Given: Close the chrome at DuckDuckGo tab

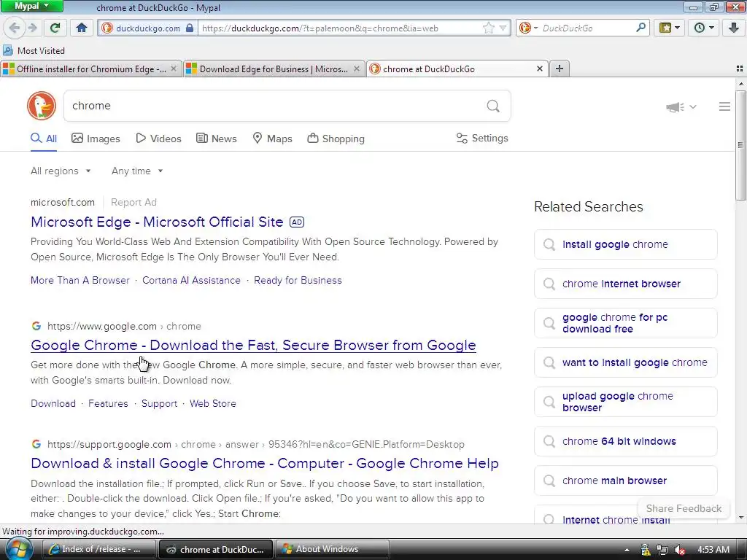Looking at the screenshot, I should (x=539, y=69).
